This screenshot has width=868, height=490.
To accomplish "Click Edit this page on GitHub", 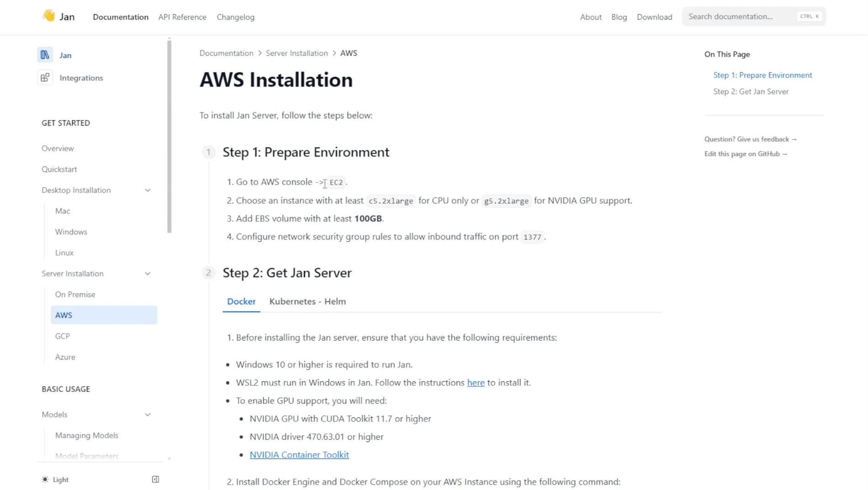I will point(746,154).
